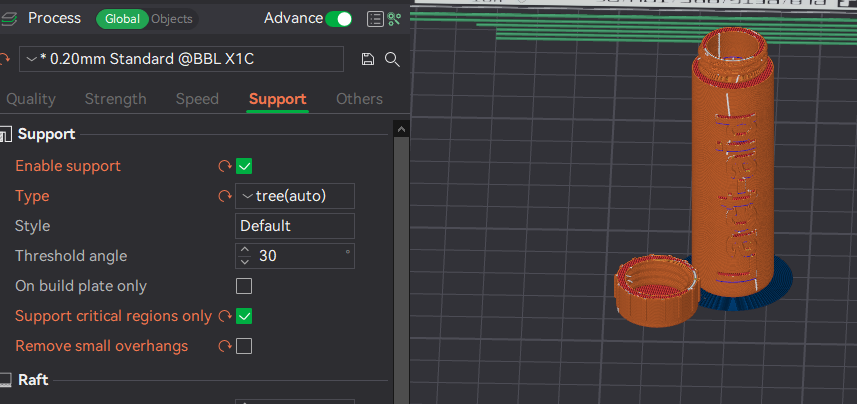Click the settings list icon beside Advance
Viewport: 857px width, 404px height.
pos(375,19)
